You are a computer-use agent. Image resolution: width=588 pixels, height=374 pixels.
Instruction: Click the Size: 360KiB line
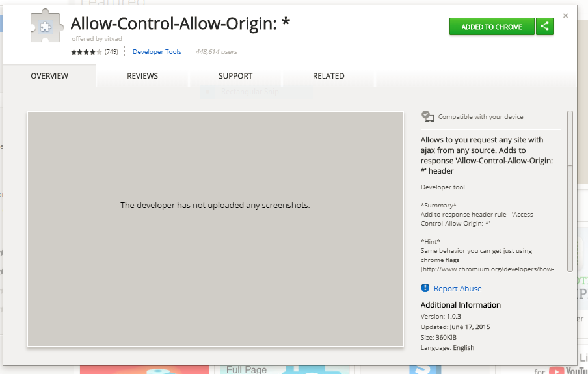coord(438,337)
